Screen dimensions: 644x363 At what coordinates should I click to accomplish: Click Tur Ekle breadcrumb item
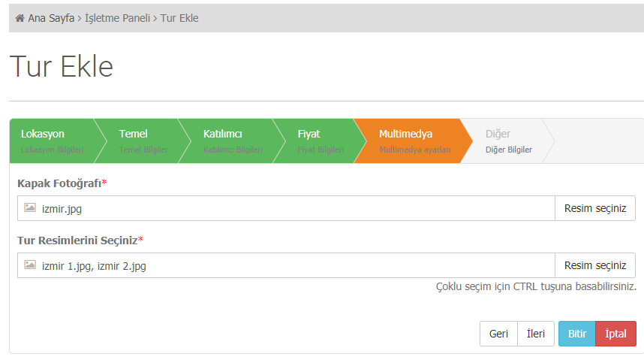tap(179, 18)
